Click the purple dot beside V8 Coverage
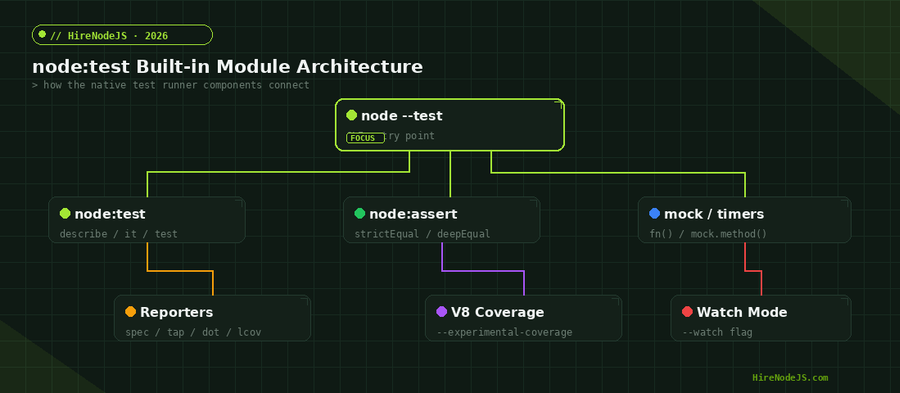The width and height of the screenshot is (900, 393). pos(441,312)
